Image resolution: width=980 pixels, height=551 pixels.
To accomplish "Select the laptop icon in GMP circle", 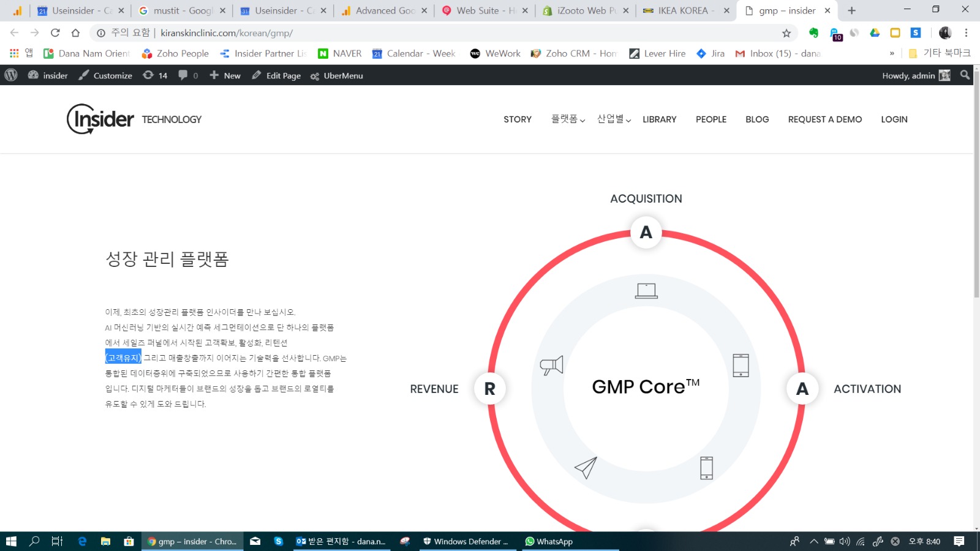I will [646, 291].
